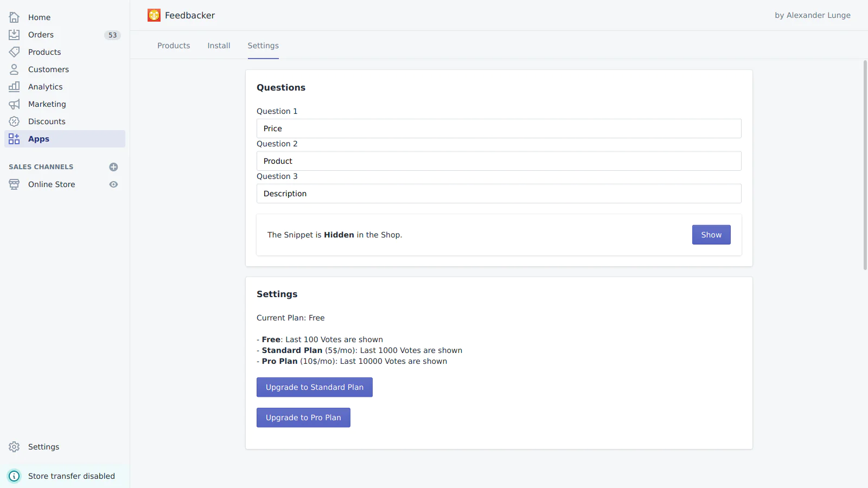Image resolution: width=868 pixels, height=488 pixels.
Task: Click the Settings gear icon in sidebar
Action: click(14, 447)
